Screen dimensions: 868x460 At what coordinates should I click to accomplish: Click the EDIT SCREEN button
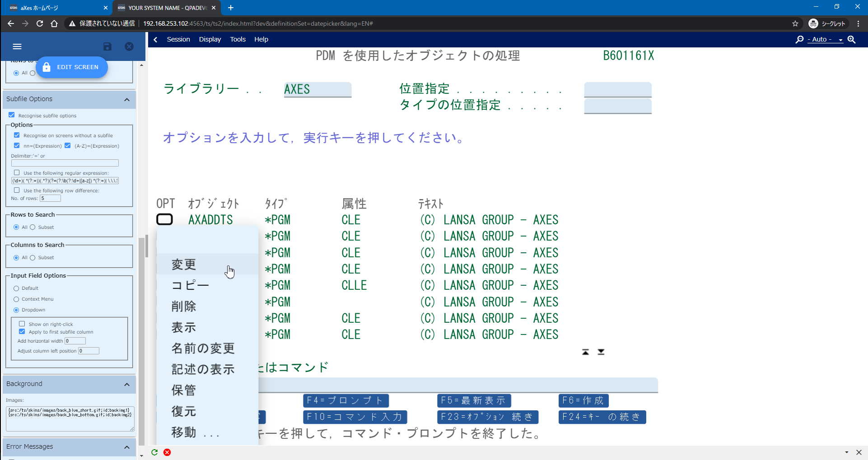(x=72, y=67)
